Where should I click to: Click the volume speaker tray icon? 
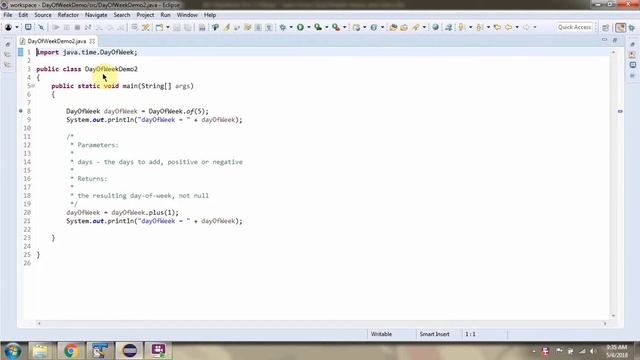coord(592,351)
